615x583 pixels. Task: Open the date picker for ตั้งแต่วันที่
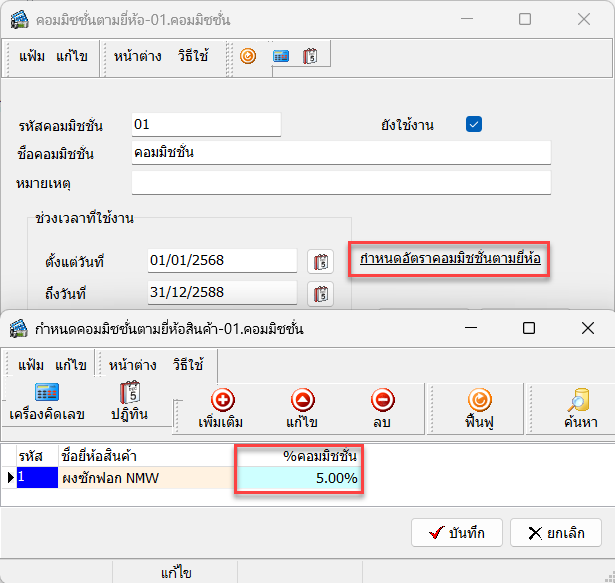pos(320,261)
